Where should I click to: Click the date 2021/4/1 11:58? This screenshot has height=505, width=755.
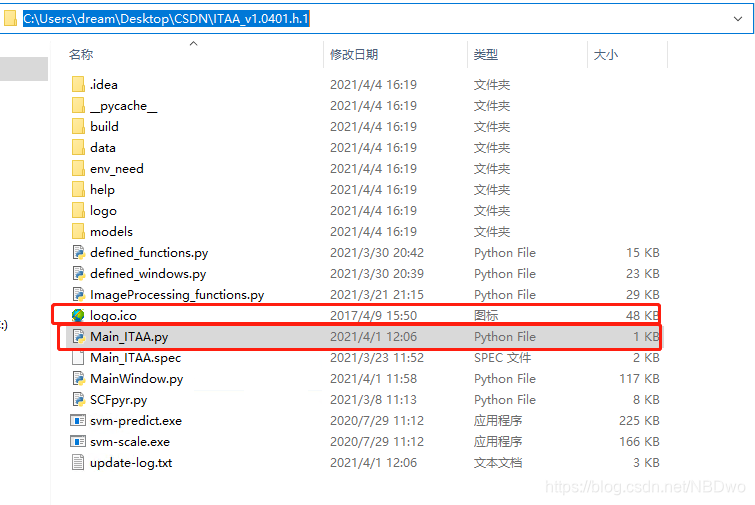point(374,379)
